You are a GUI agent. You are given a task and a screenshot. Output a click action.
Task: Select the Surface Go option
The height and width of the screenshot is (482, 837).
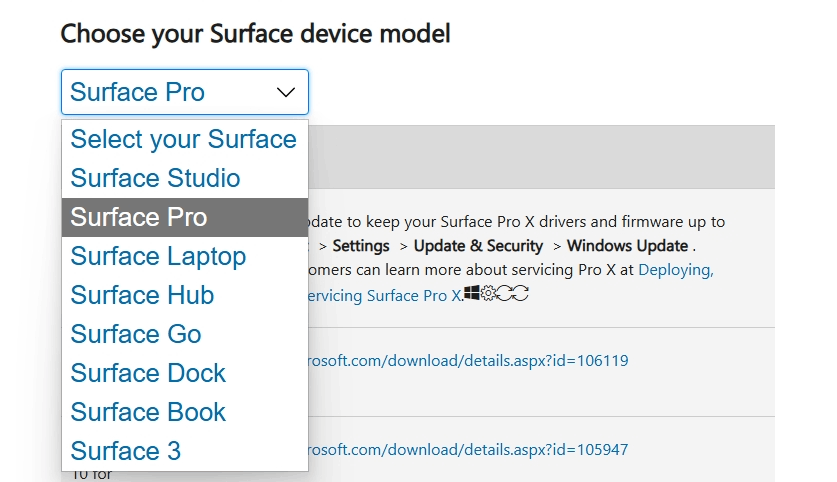(x=136, y=334)
